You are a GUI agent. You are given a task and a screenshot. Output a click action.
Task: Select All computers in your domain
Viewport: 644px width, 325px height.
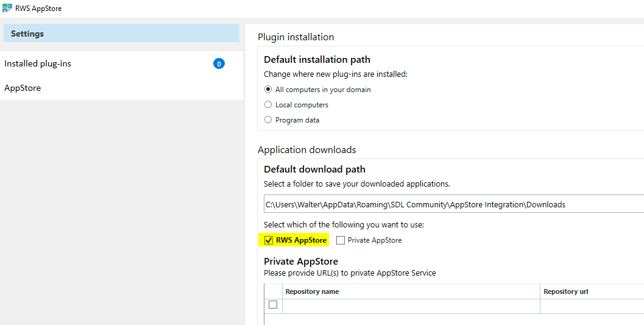tap(268, 90)
